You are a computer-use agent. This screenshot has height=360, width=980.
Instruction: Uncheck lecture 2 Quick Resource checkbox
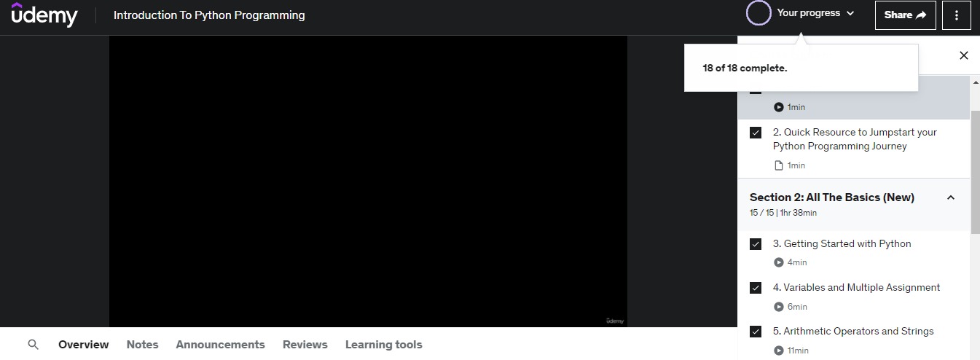coord(756,133)
